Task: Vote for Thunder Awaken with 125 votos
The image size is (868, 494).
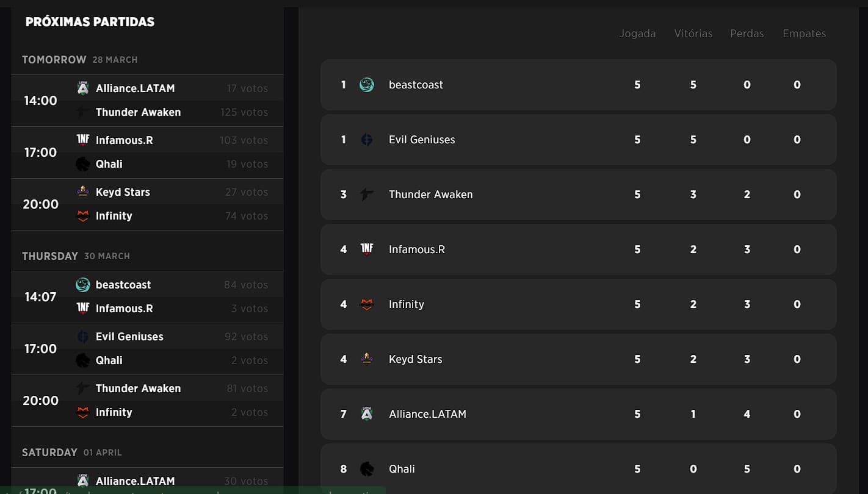Action: tap(244, 112)
